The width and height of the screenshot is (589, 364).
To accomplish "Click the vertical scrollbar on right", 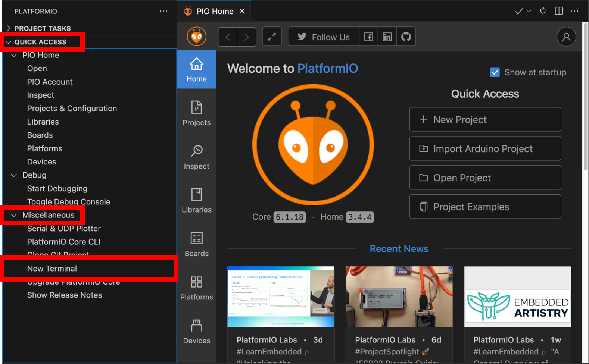I will pos(585,97).
